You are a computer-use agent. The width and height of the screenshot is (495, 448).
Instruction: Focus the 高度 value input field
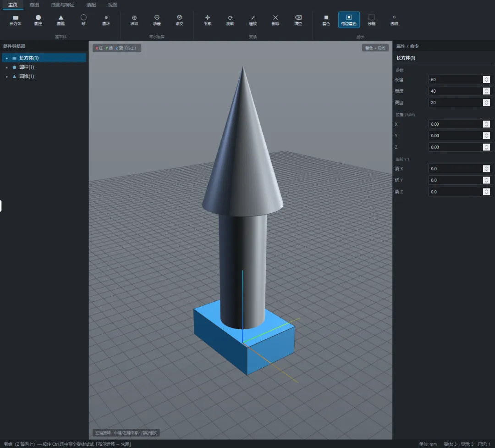455,103
